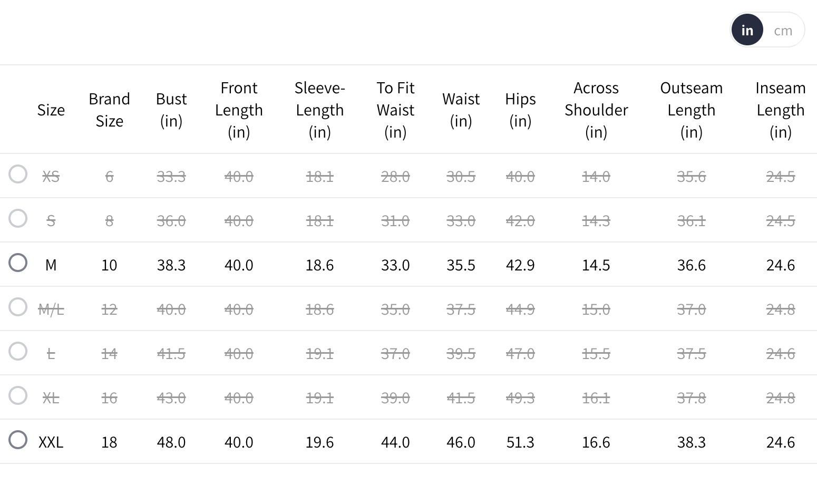Click the L size radio button
This screenshot has width=817, height=504.
click(18, 351)
